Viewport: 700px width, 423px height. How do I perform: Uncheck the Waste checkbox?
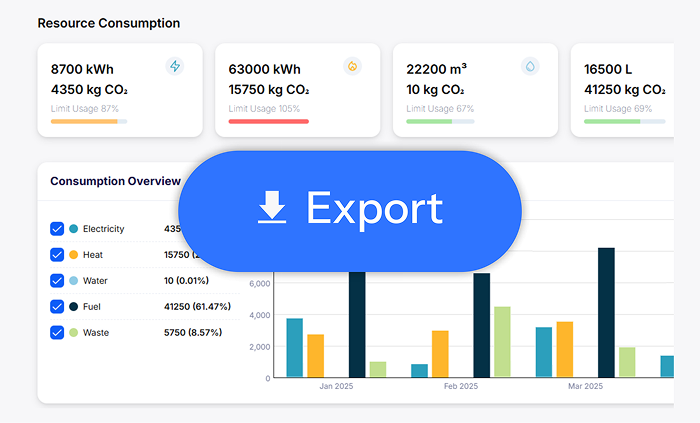(57, 332)
